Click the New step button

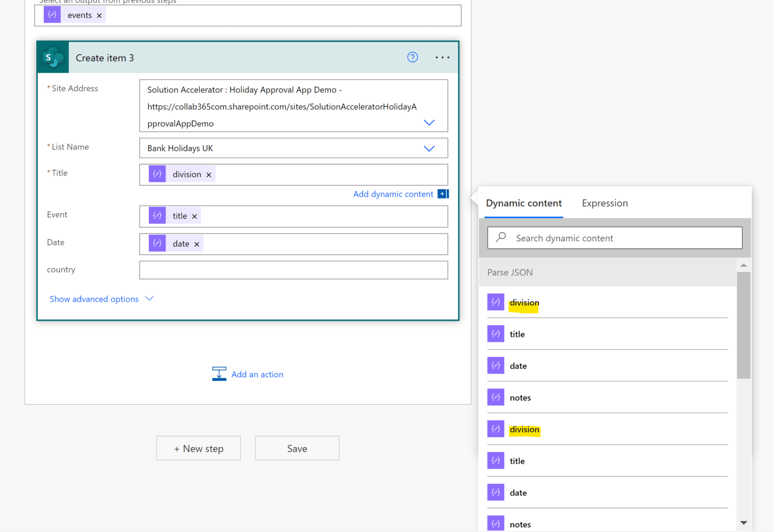point(198,449)
